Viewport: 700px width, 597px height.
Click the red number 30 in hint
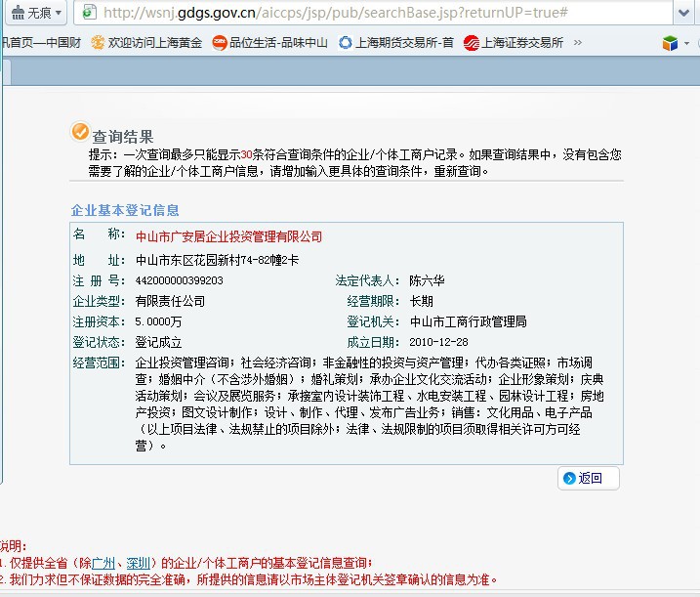pyautogui.click(x=246, y=154)
